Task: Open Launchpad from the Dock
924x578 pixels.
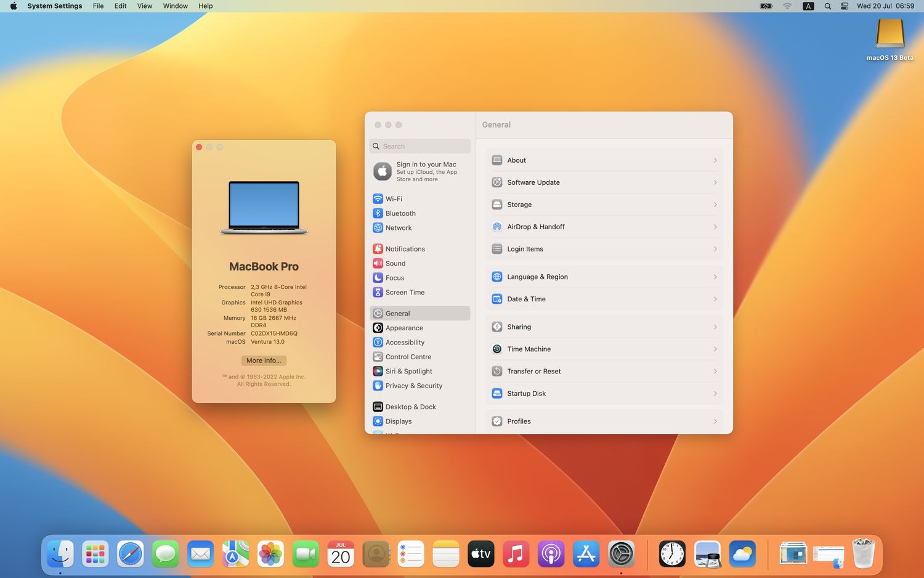Action: click(x=95, y=554)
